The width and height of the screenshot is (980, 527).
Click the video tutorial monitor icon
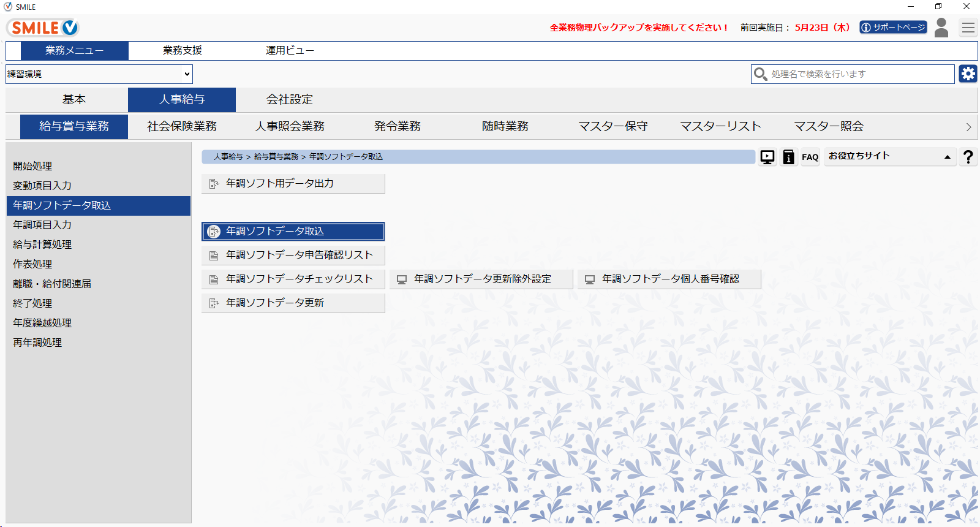pos(767,157)
